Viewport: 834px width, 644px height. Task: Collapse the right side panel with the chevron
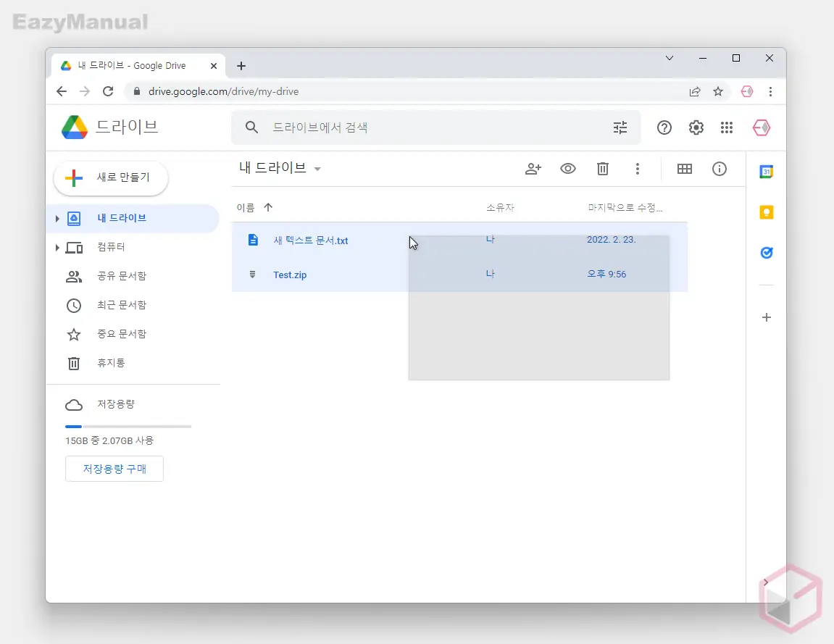point(765,582)
